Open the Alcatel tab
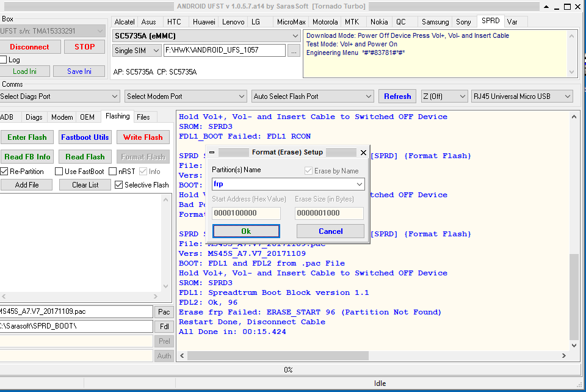The width and height of the screenshot is (586, 392). (x=125, y=22)
